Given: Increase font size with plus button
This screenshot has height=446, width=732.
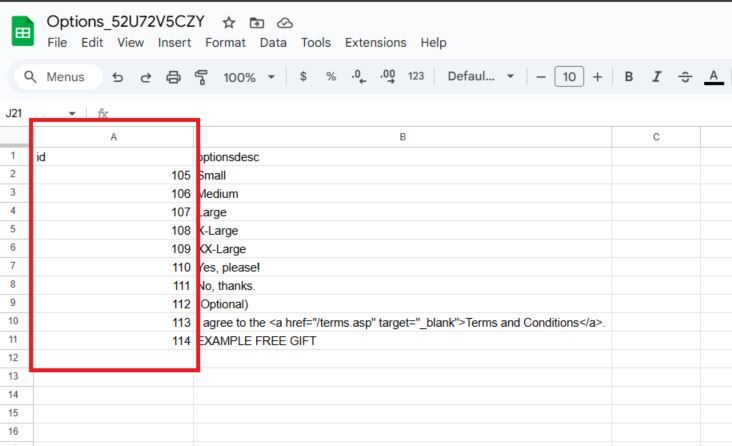Looking at the screenshot, I should (x=597, y=77).
